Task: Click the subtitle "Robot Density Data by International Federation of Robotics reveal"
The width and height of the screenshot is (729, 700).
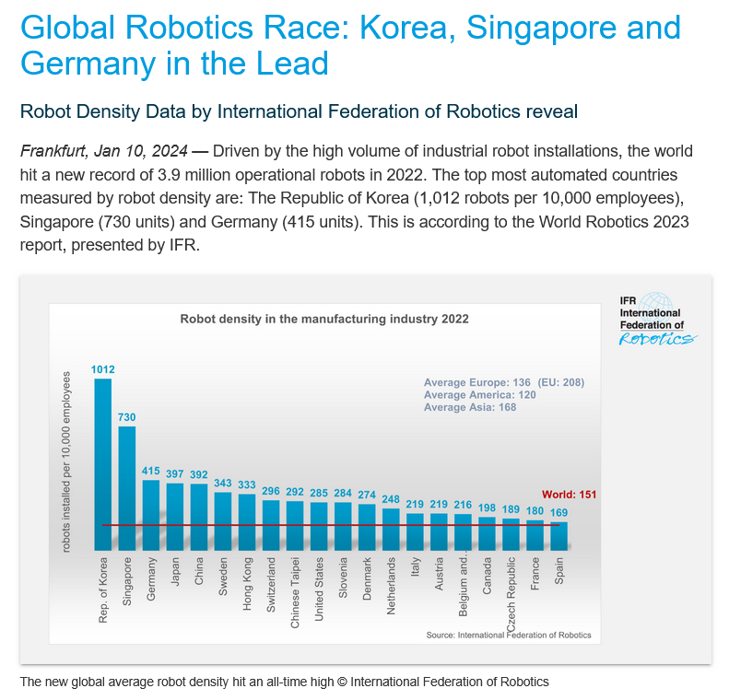Action: (x=299, y=111)
